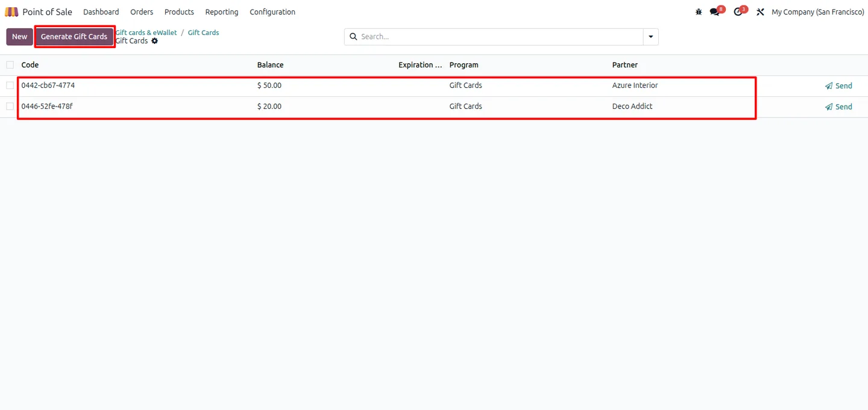The image size is (868, 410).
Task: Open the Point of Sale app icon
Action: coord(11,12)
